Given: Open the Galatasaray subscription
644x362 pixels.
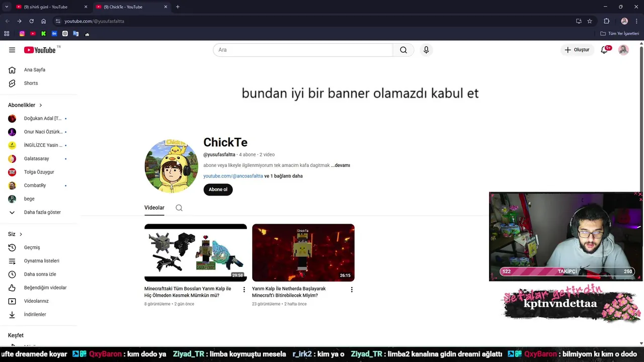Looking at the screenshot, I should (38, 159).
